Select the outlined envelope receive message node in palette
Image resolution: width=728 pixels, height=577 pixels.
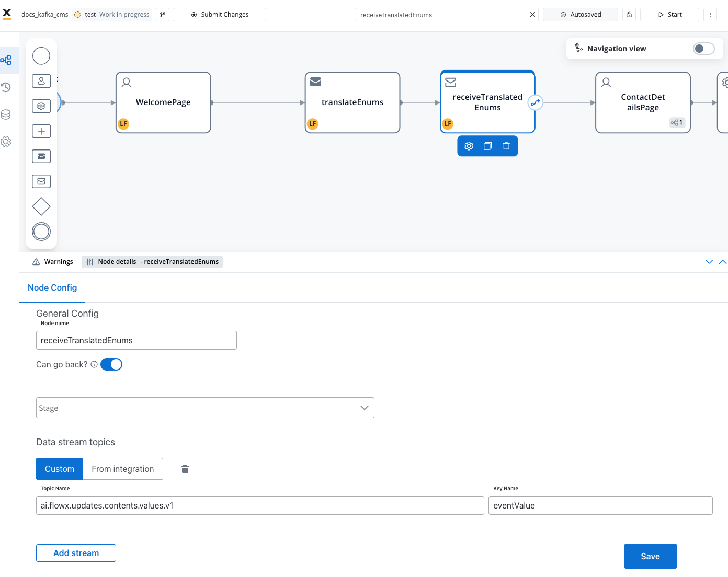(x=41, y=181)
